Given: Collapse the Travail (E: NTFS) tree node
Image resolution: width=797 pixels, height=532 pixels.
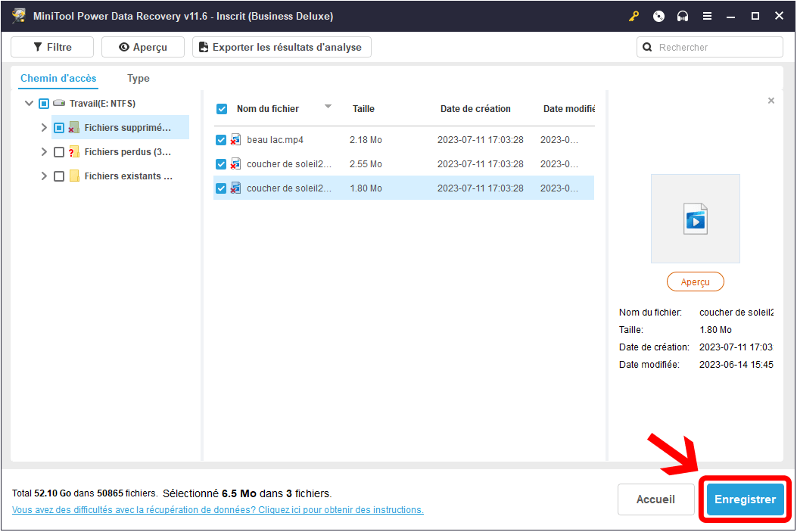Looking at the screenshot, I should pyautogui.click(x=29, y=104).
